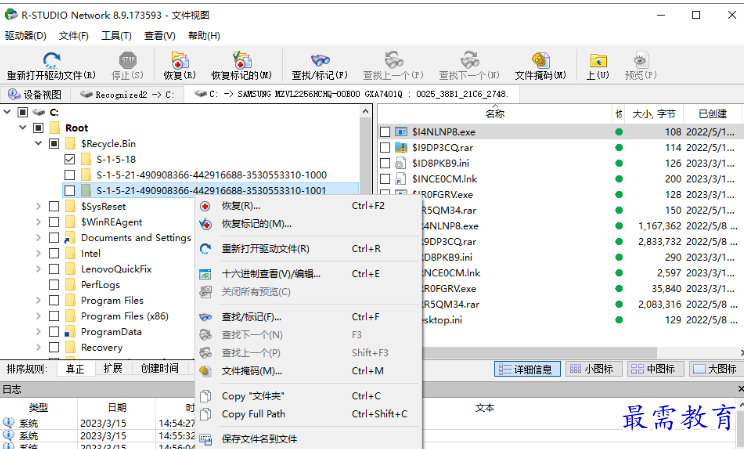Switch to 详细信息 details view

pyautogui.click(x=527, y=369)
